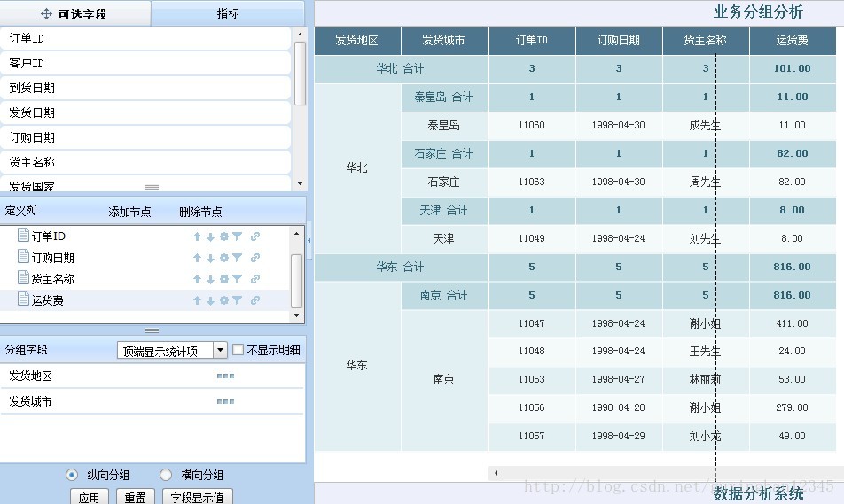The image size is (844, 504).
Task: Open filter funnel for 货主名称 column
Action: point(238,279)
